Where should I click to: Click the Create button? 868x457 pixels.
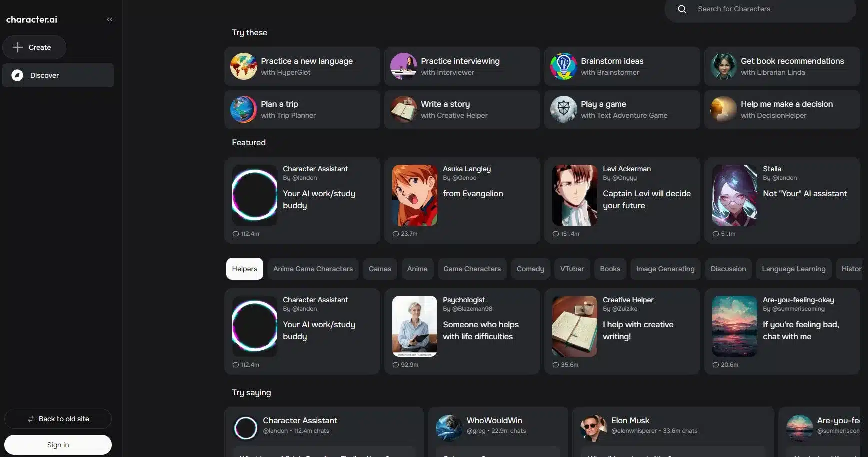pyautogui.click(x=34, y=47)
